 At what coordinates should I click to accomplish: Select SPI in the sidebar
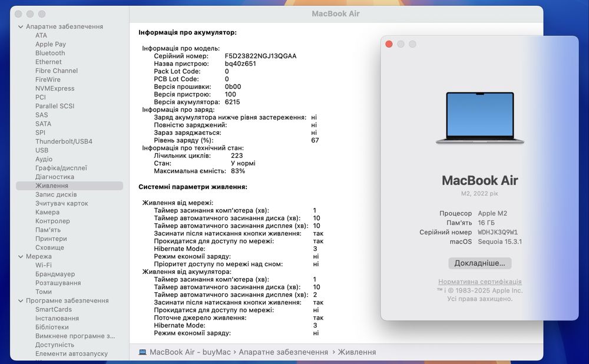pos(40,133)
